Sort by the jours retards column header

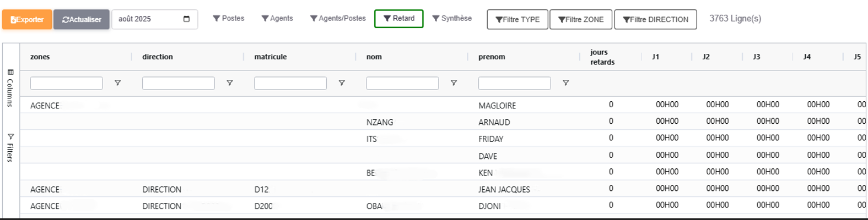[x=602, y=57]
